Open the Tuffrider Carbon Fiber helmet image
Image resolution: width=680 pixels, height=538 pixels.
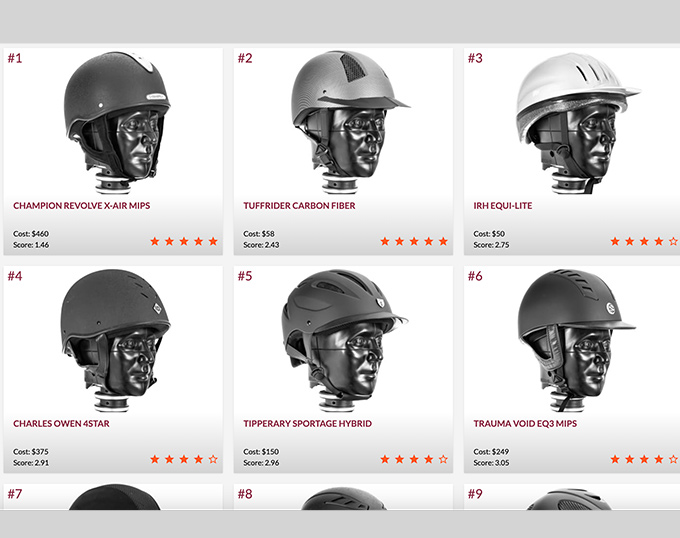[350, 122]
